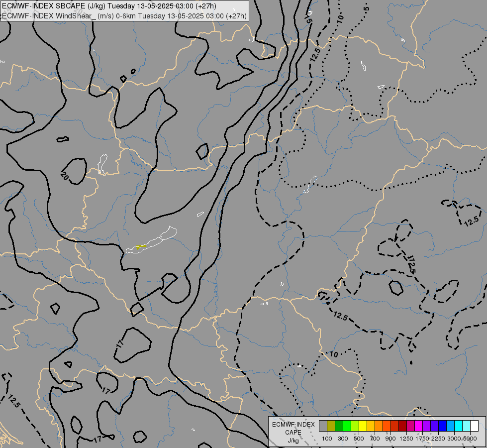Select the pale cyan legend swatch

click(467, 426)
